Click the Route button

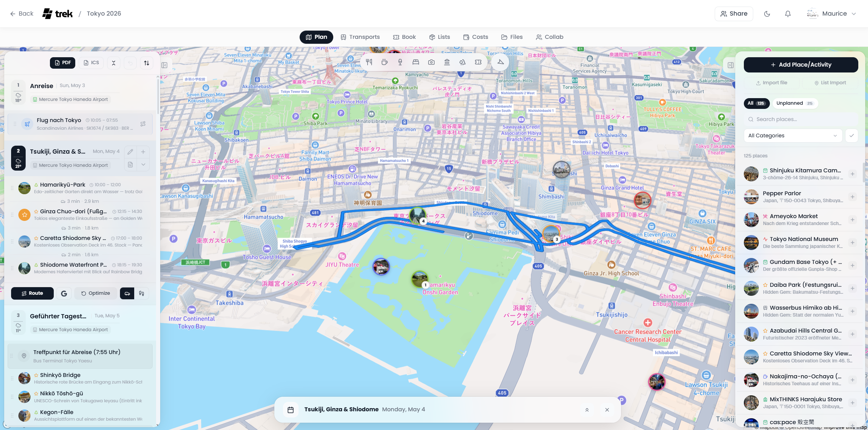pos(32,293)
